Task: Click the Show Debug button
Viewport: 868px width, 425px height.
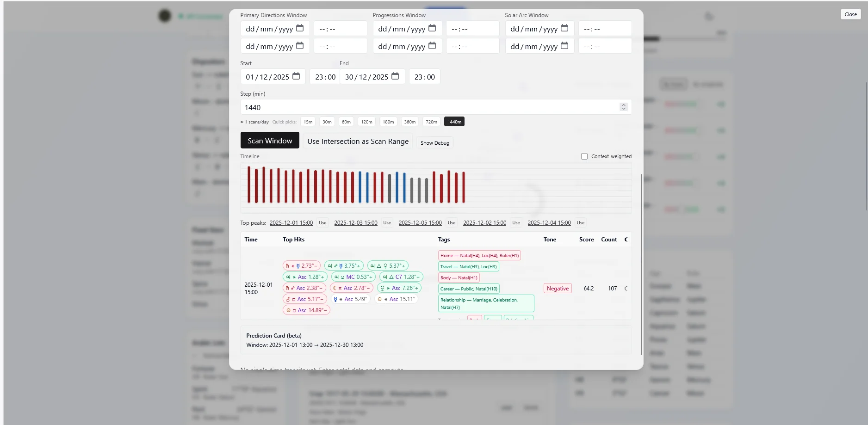Action: coord(434,143)
